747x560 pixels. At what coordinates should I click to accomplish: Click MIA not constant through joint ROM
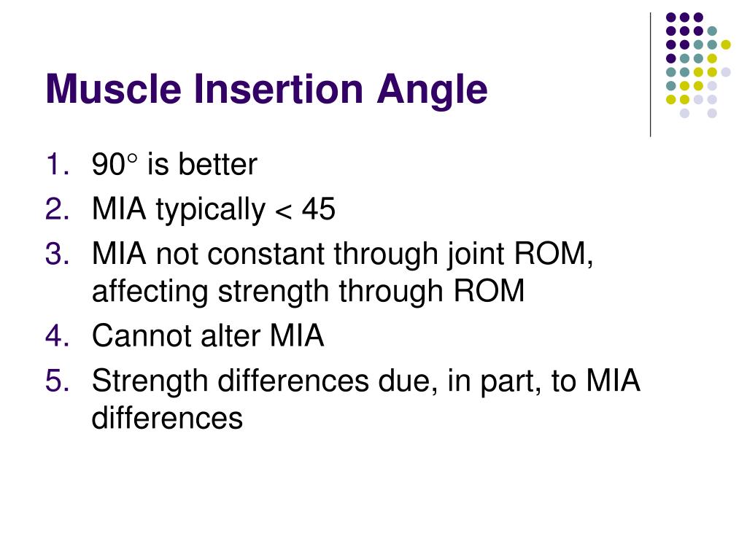click(342, 254)
